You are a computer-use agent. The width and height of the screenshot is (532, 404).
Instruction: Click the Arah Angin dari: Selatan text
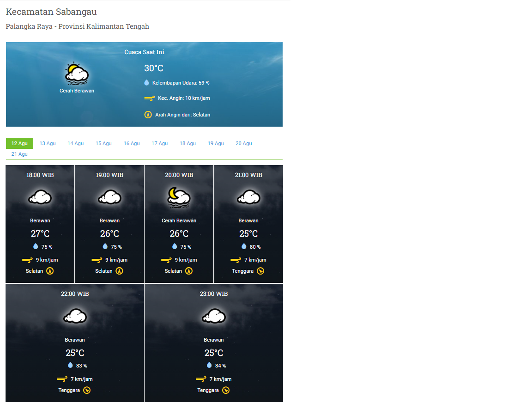[x=182, y=115]
